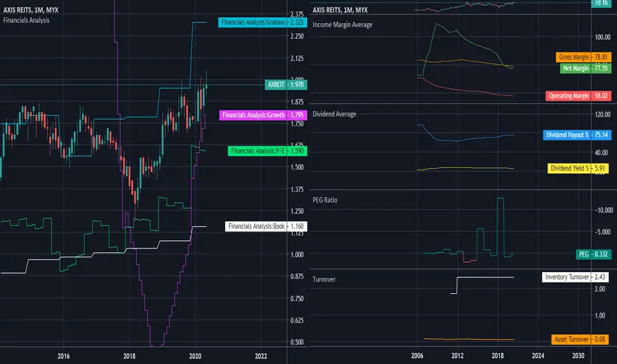This screenshot has height=364, width=617.
Task: Click the PEG 0.332 label
Action: (593, 254)
